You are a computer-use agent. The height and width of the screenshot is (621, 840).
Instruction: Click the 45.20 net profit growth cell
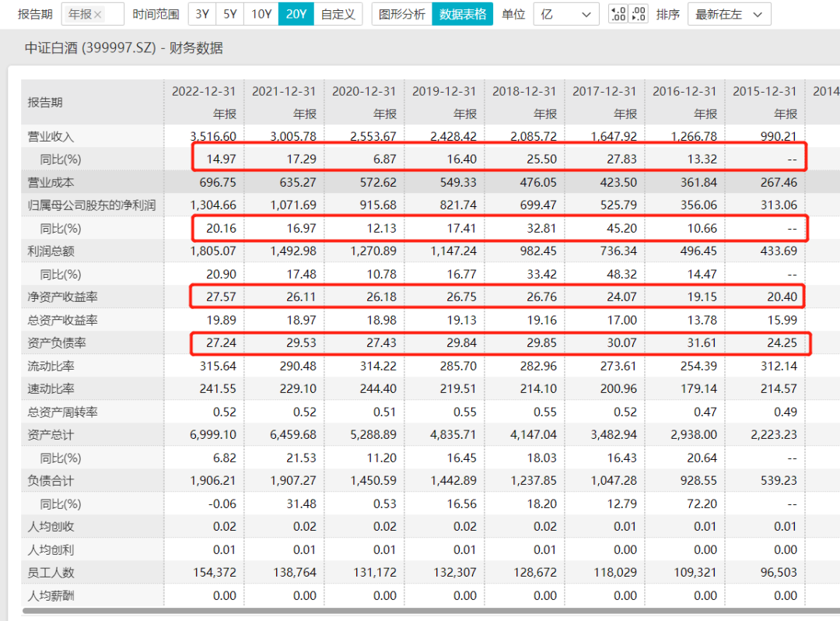coord(622,228)
